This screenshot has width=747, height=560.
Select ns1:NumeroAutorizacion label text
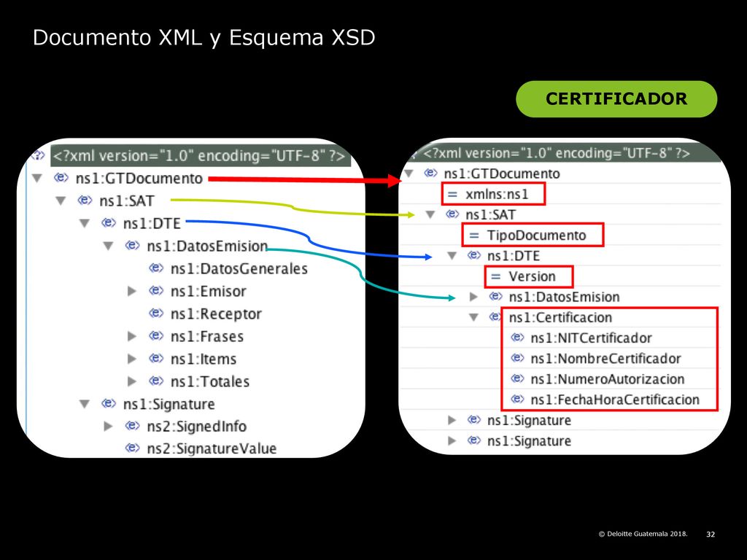[x=608, y=379]
